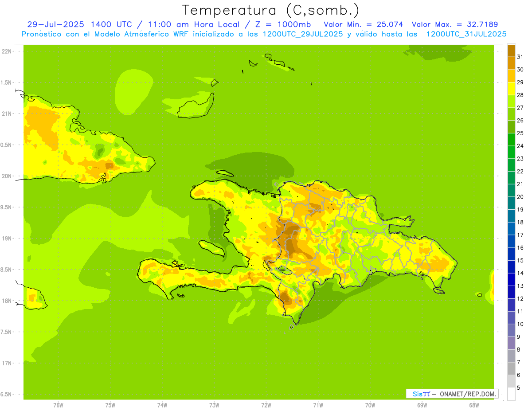
Task: Click the colorbar swatch between 29 and 30
Action: [x=511, y=76]
